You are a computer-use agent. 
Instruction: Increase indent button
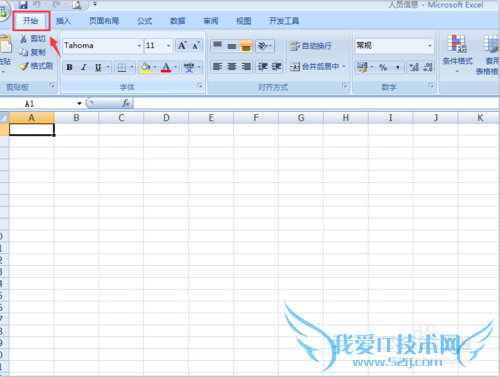coord(276,67)
